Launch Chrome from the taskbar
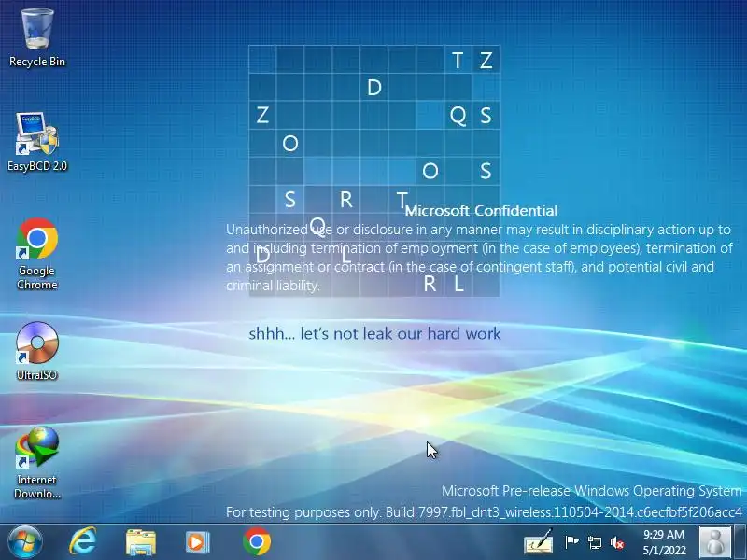Screen dimensions: 747x560 point(256,542)
